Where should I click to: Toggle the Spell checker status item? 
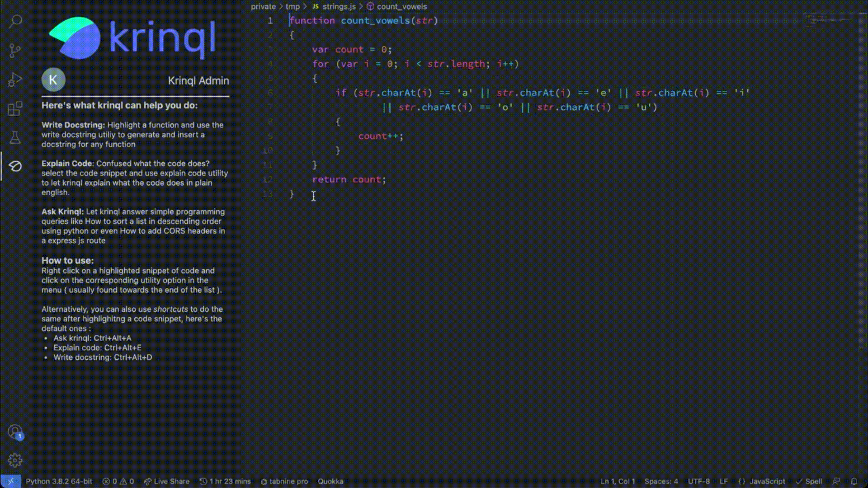click(x=809, y=481)
